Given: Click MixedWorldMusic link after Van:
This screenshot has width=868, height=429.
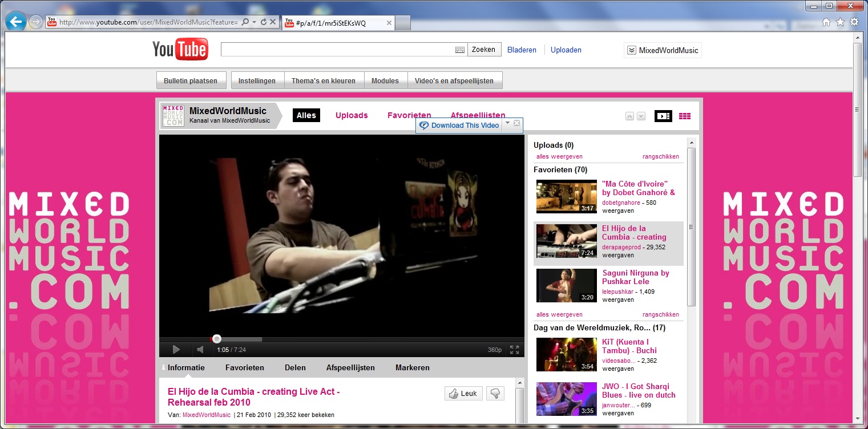Looking at the screenshot, I should (x=207, y=415).
